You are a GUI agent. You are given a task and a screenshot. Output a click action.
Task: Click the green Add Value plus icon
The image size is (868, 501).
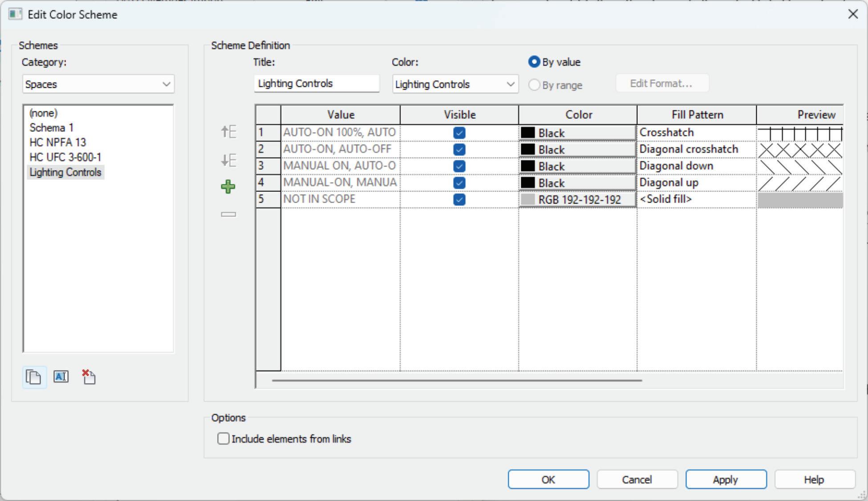[228, 187]
